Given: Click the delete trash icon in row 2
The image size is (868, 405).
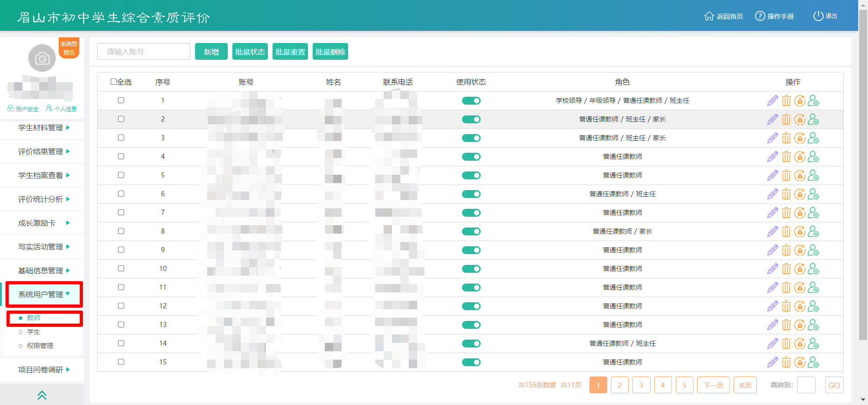Looking at the screenshot, I should (786, 119).
